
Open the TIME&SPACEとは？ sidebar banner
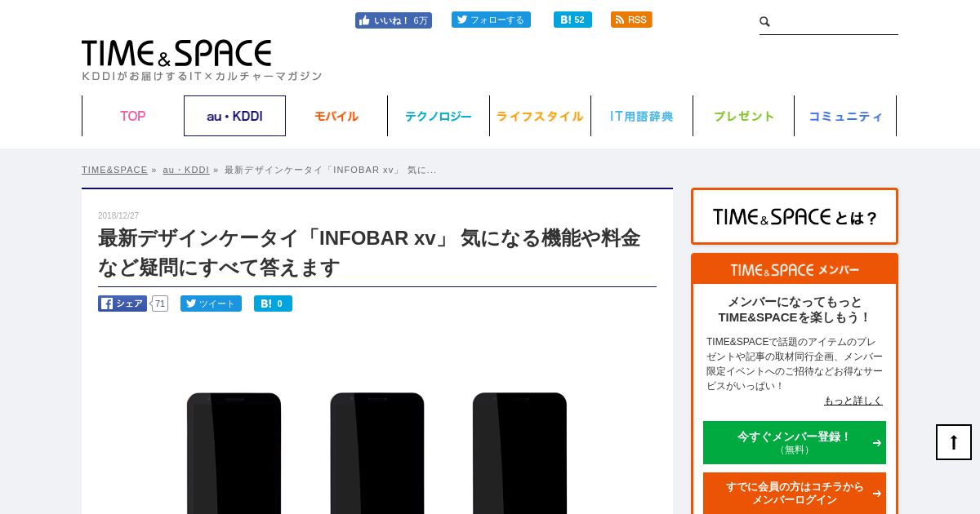pyautogui.click(x=795, y=216)
